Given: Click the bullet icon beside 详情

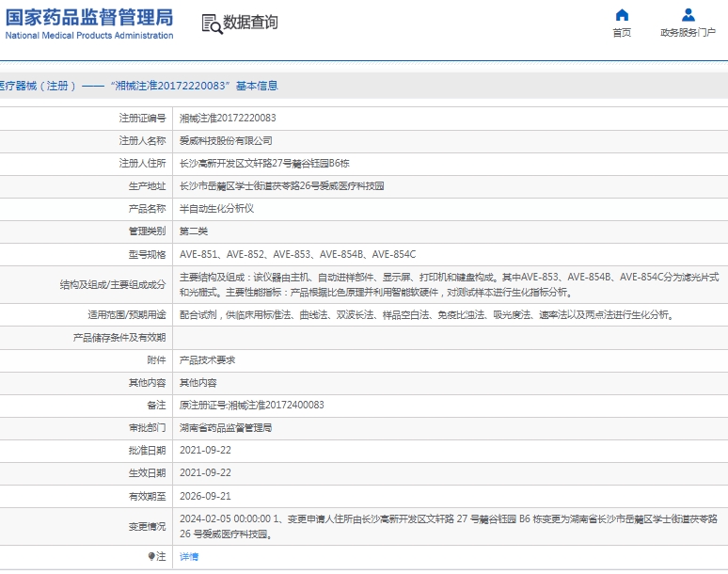Looking at the screenshot, I should click(x=151, y=557).
